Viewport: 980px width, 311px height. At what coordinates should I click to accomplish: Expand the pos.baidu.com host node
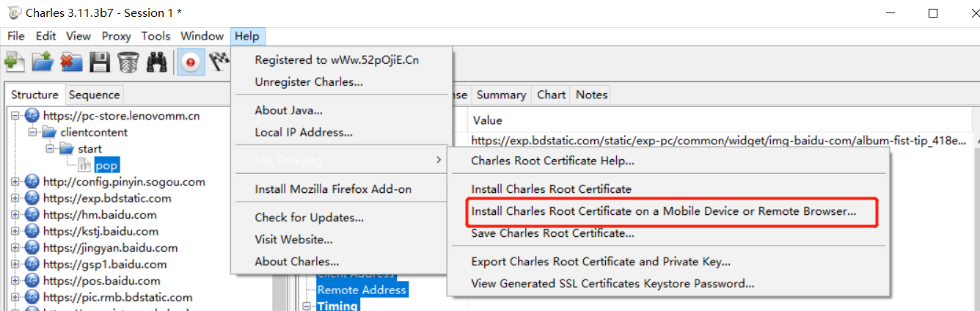(15, 281)
